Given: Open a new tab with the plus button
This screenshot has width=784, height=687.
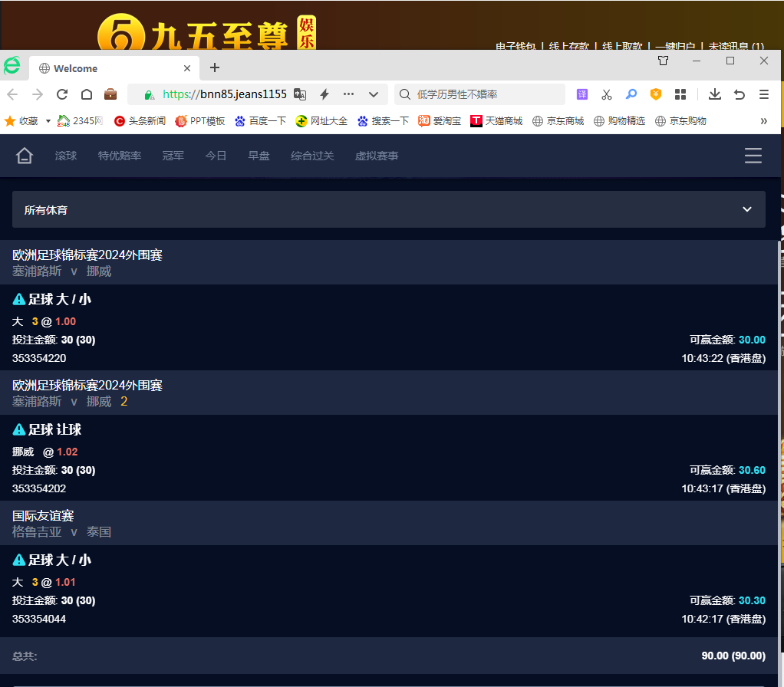Looking at the screenshot, I should [x=215, y=67].
